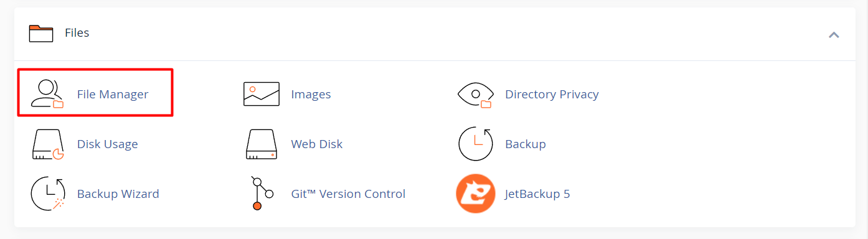The width and height of the screenshot is (868, 239).
Task: Select the Backup text link
Action: (526, 144)
